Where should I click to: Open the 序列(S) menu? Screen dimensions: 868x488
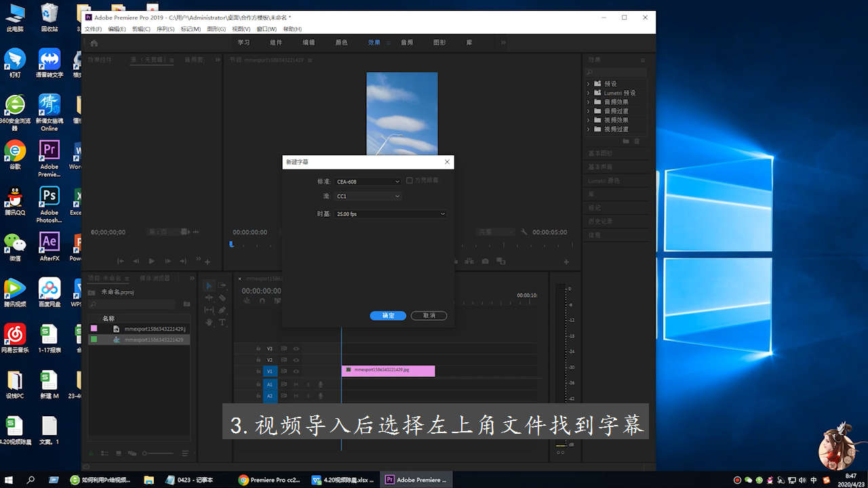tap(165, 29)
